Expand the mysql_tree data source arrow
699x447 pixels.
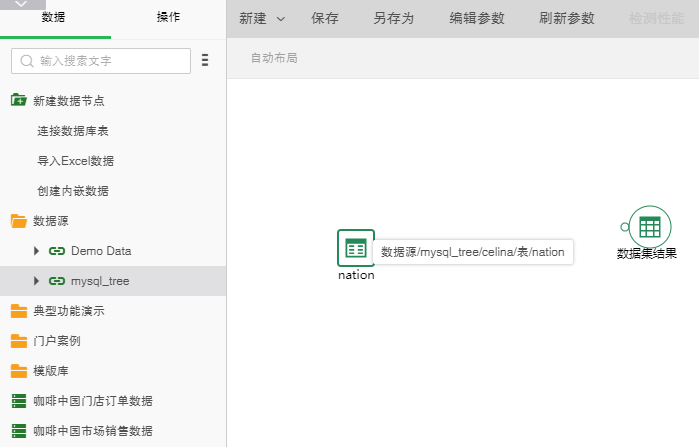coord(37,281)
